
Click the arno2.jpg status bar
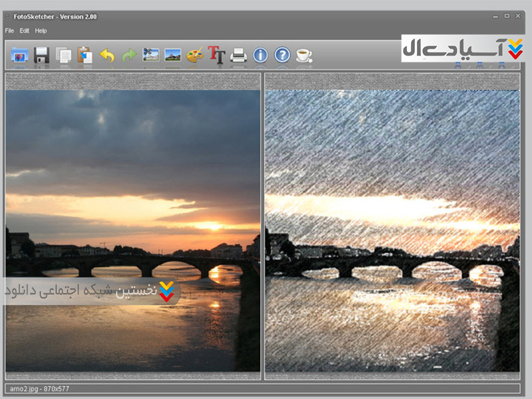tap(263, 388)
